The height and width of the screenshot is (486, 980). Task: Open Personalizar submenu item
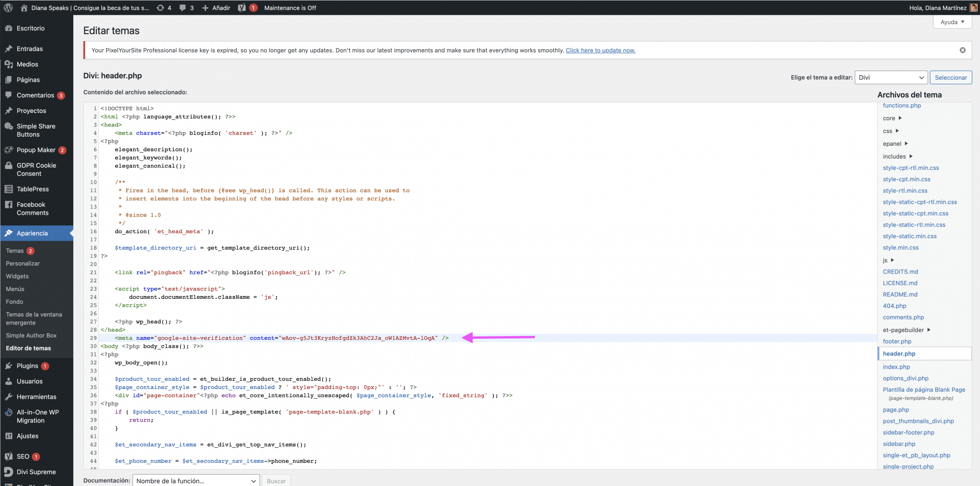coord(22,263)
